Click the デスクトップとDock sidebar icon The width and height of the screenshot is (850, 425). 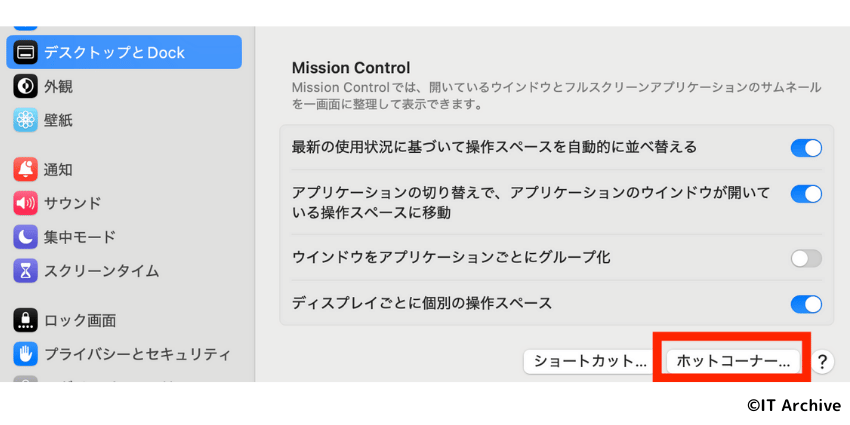pos(25,52)
